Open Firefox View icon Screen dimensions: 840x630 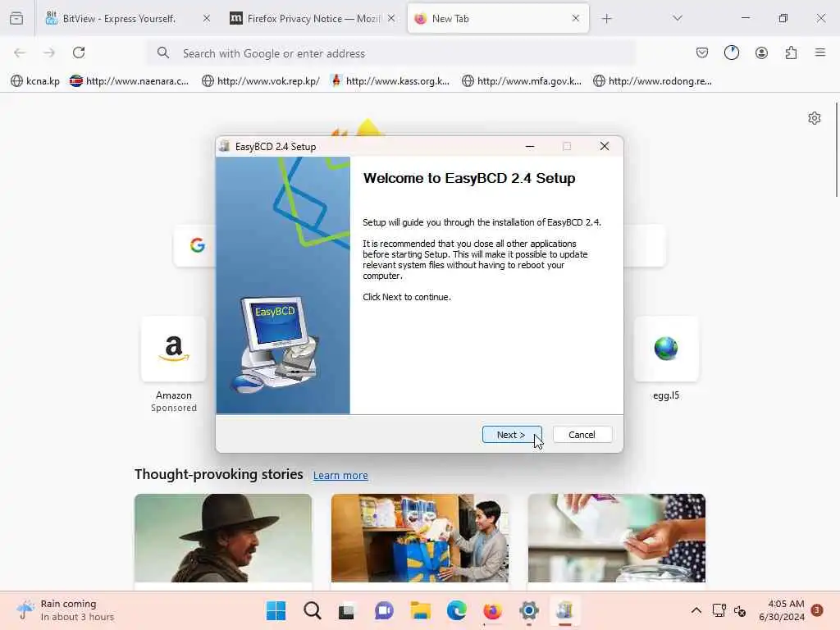pyautogui.click(x=16, y=19)
